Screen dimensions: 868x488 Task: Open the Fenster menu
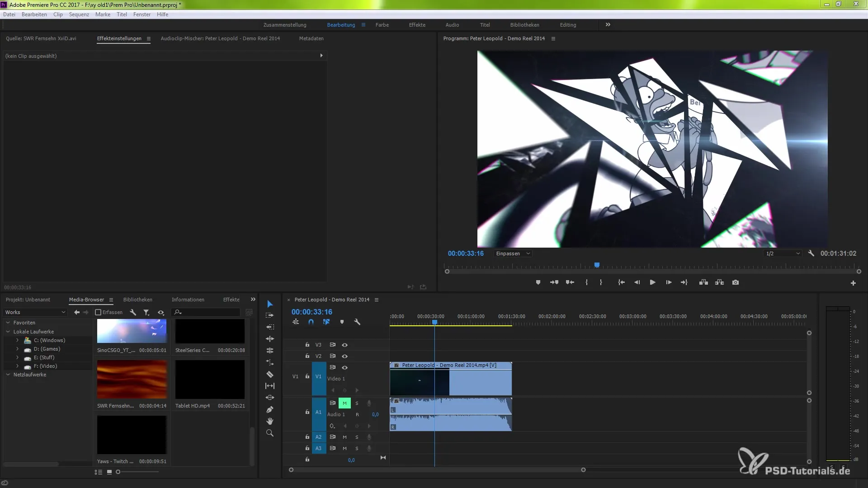point(142,14)
